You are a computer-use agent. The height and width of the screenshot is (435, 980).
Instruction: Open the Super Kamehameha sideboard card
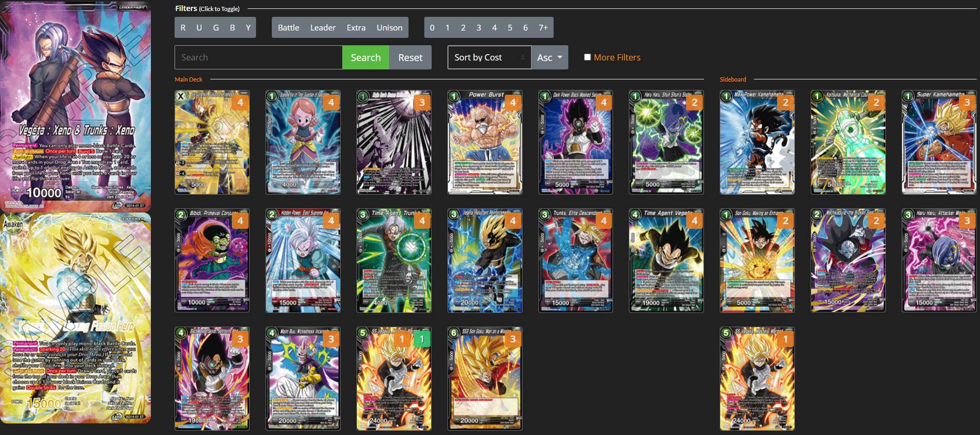coord(939,142)
